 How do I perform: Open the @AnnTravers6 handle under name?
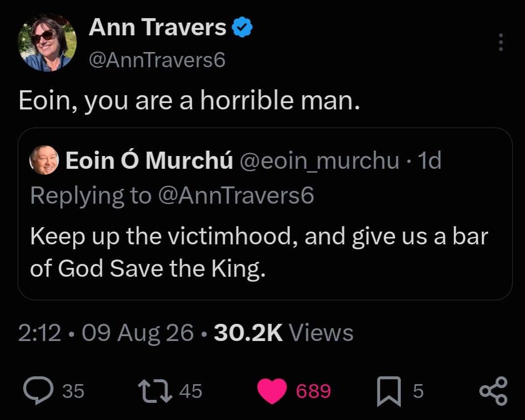click(157, 60)
